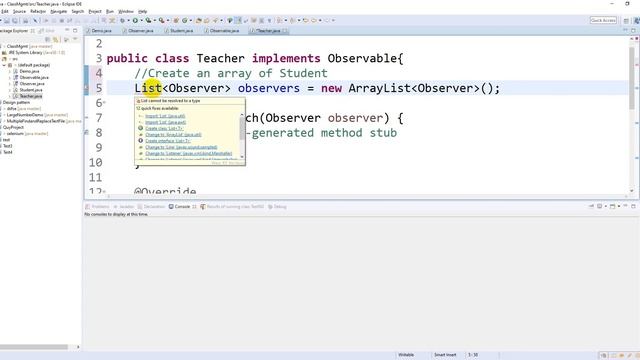Click Observable.java interface icon in tree
The width and height of the screenshot is (640, 360).
pos(16,78)
